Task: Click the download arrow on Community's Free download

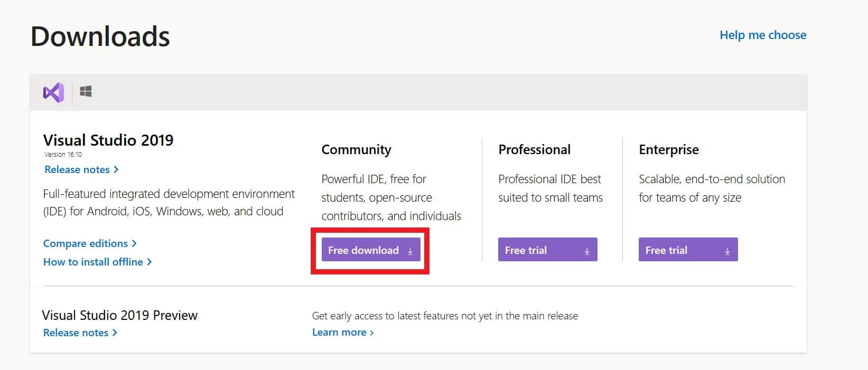Action: point(410,251)
